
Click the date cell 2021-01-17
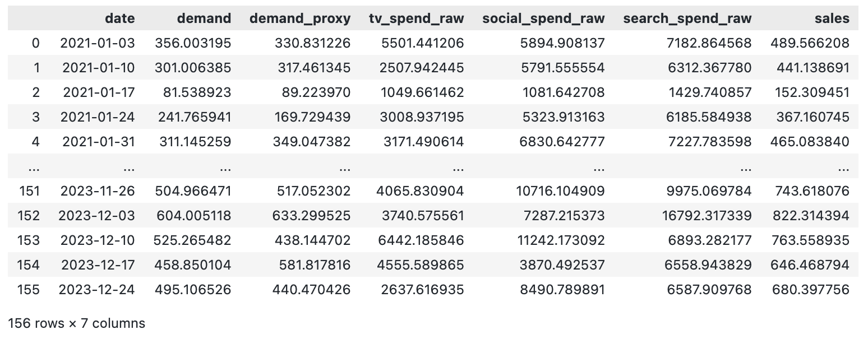tap(99, 92)
